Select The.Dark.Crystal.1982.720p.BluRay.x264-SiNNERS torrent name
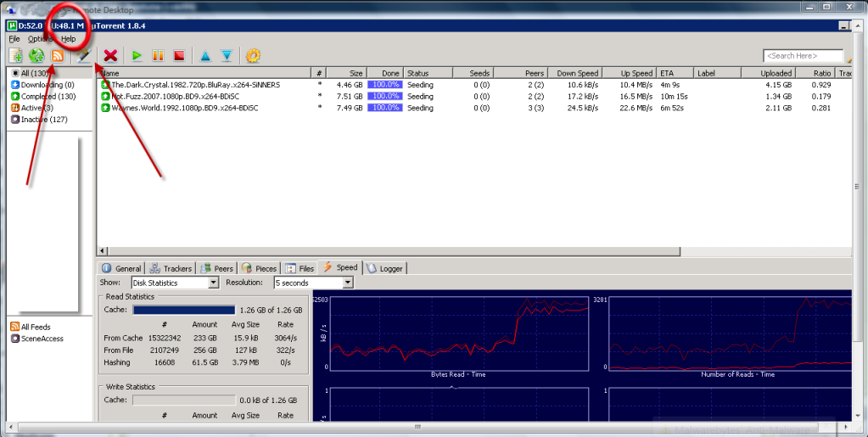This screenshot has width=868, height=437. click(x=195, y=85)
